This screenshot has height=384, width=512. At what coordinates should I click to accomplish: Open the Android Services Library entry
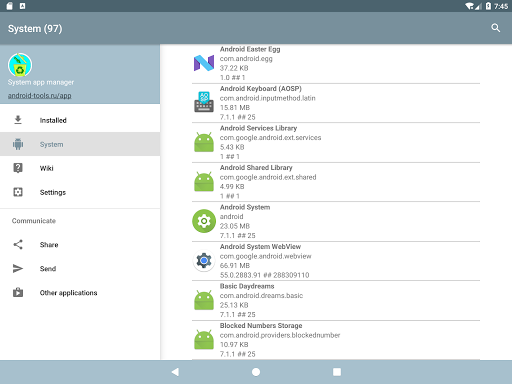(x=336, y=142)
